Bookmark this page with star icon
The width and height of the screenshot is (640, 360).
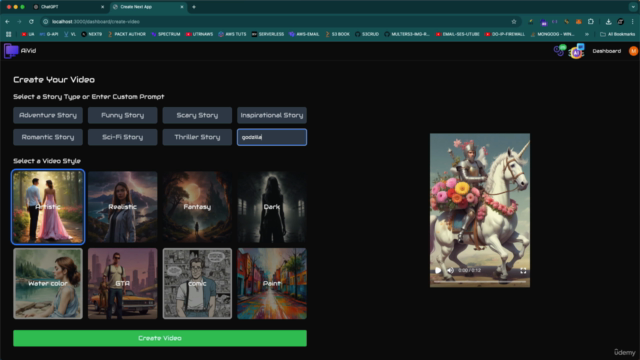(514, 22)
